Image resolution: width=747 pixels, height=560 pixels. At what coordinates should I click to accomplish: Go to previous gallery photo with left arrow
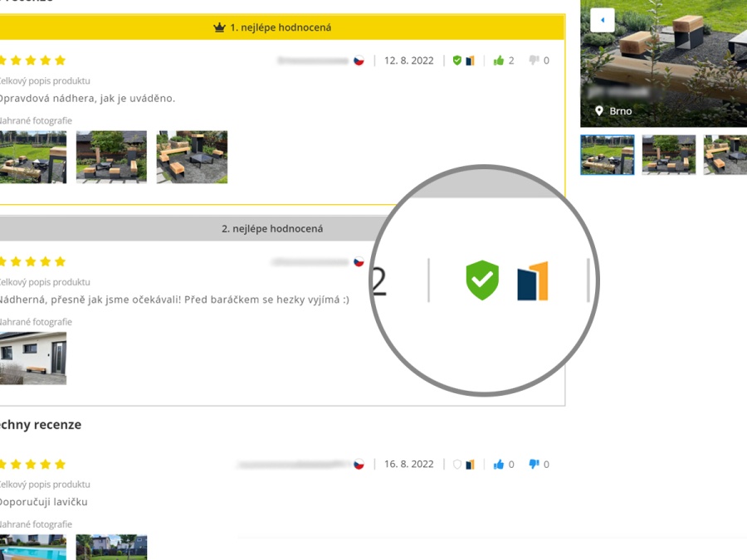(x=602, y=20)
